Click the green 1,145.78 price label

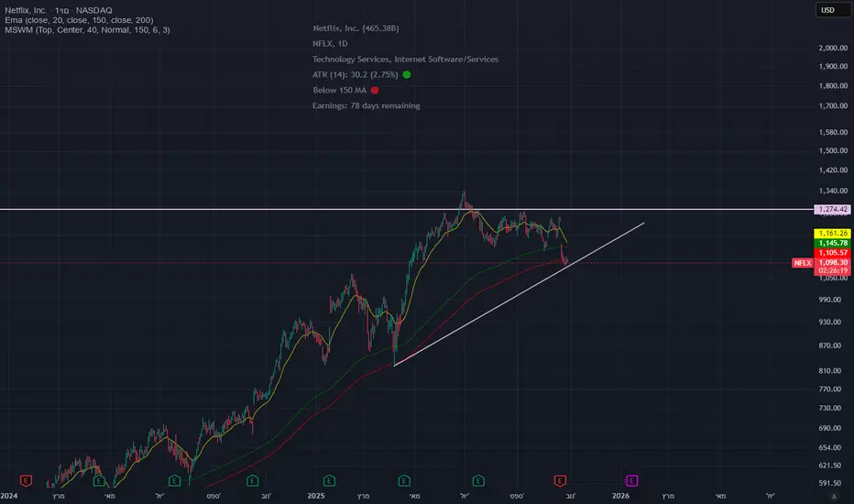pos(832,243)
